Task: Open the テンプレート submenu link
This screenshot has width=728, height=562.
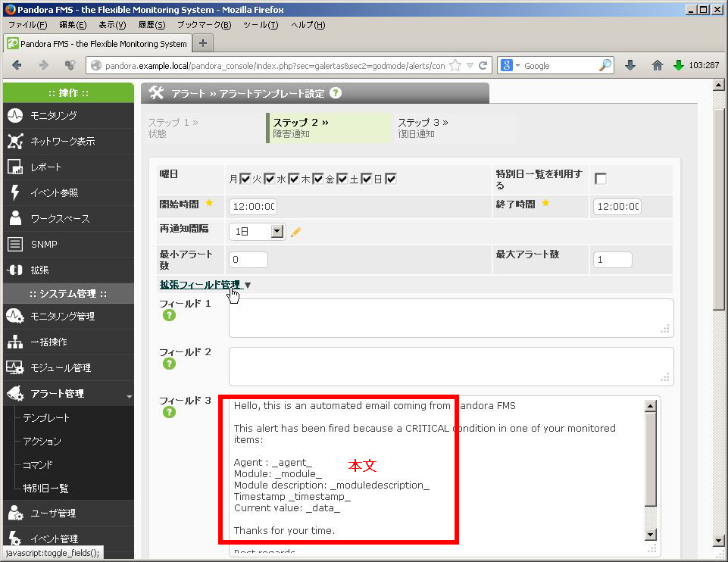Action: point(46,418)
